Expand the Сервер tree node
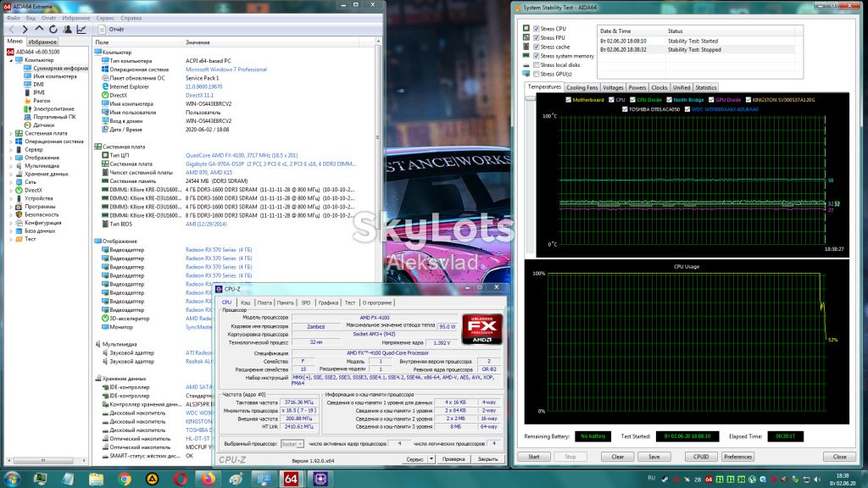Image resolution: width=868 pixels, height=488 pixels. [11, 149]
